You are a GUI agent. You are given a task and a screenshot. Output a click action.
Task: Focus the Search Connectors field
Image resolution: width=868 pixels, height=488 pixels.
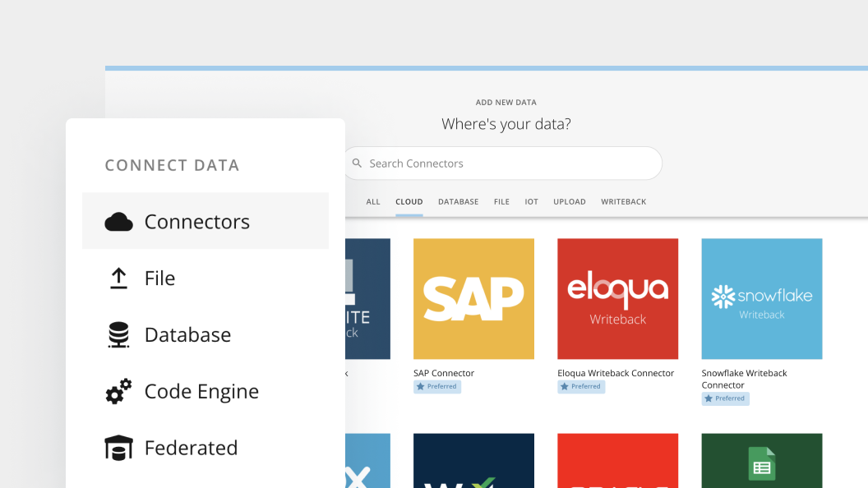[x=503, y=163]
